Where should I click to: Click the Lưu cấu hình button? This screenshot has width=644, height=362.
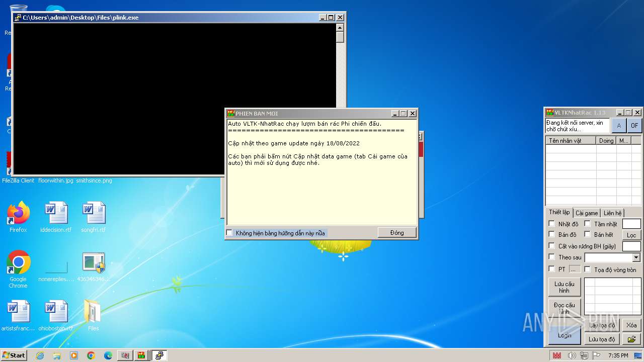pos(565,287)
